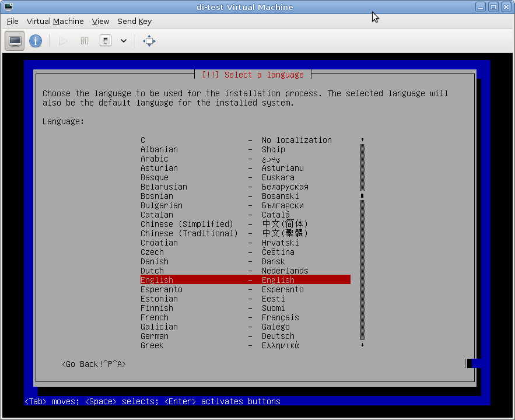Select Bulgarian in the language list
Viewport: 515px width, 420px height.
pos(246,205)
